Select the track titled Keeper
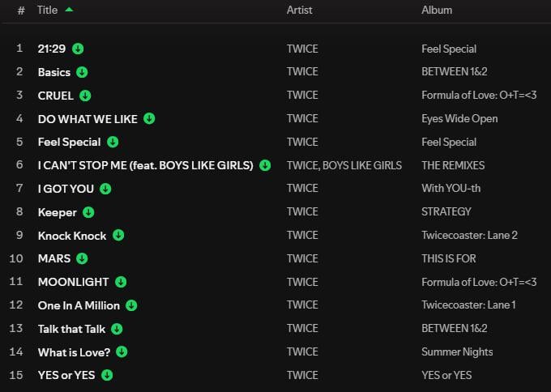This screenshot has height=392, width=551. coord(57,212)
